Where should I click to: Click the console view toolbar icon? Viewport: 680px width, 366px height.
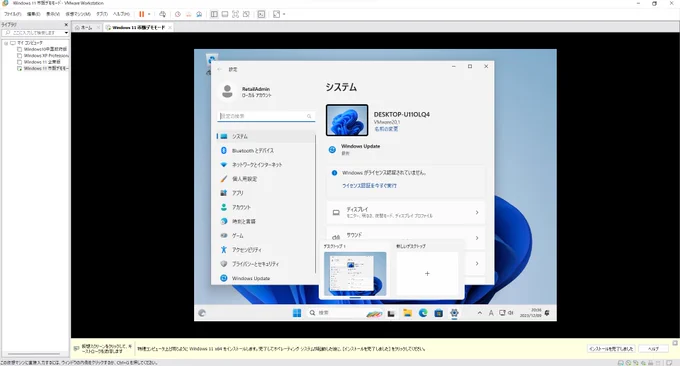[x=261, y=14]
